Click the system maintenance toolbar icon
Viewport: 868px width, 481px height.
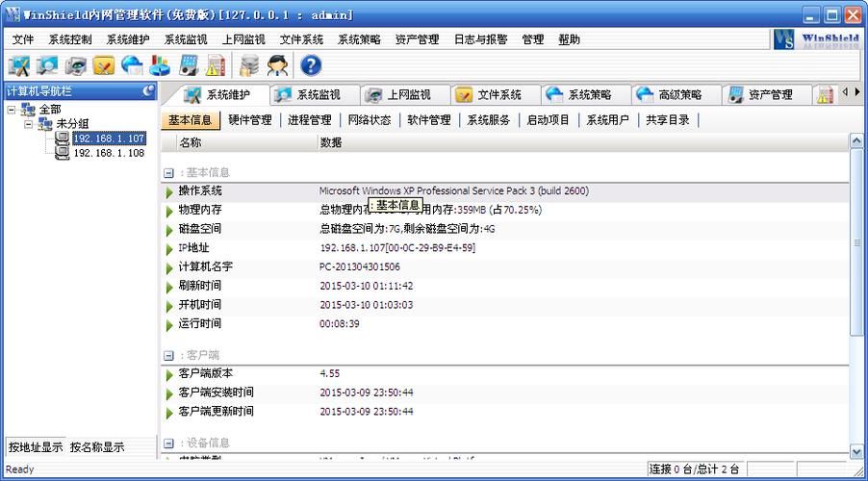[x=19, y=65]
